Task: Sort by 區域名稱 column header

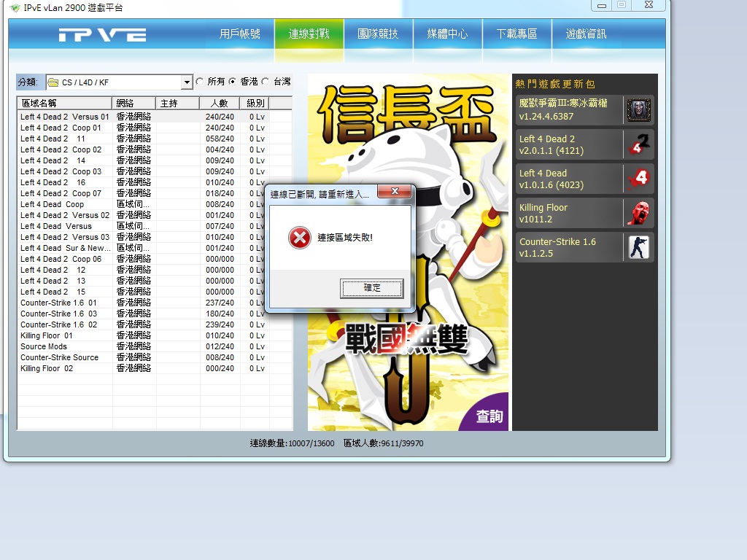Action: tap(65, 104)
